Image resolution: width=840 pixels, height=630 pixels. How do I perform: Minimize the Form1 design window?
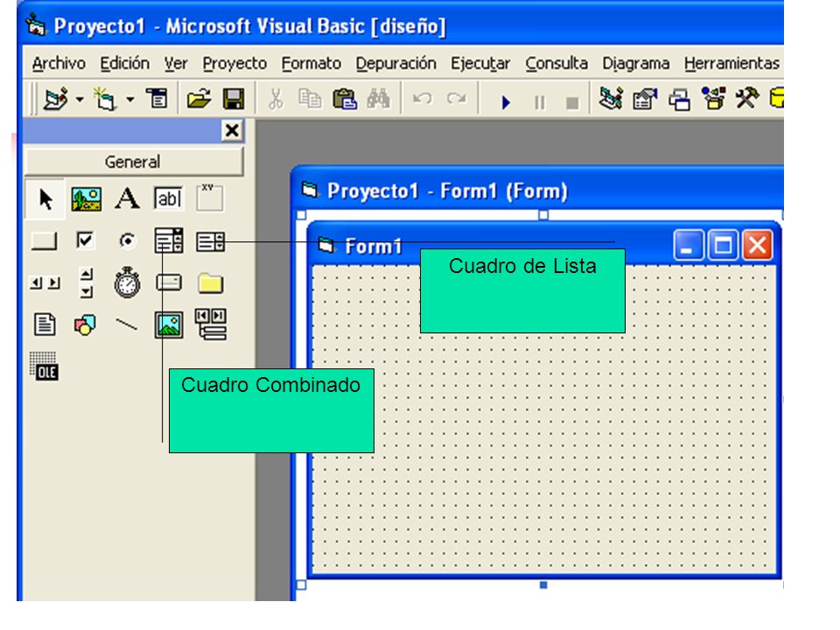689,245
